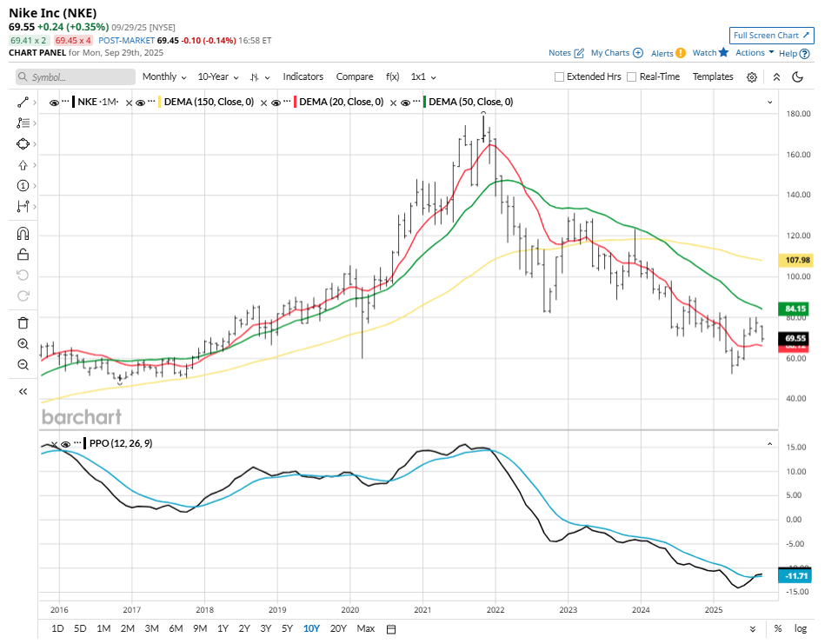The width and height of the screenshot is (838, 644).
Task: Open the Alerts link
Action: tap(668, 53)
